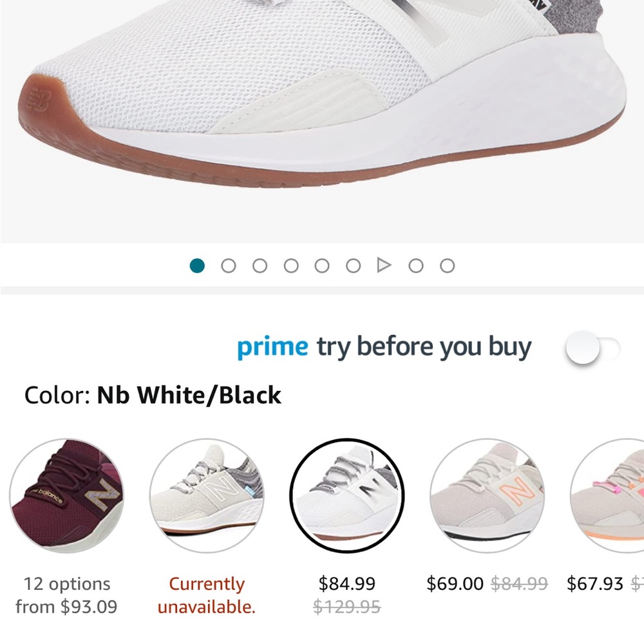644x644 pixels.
Task: Select the first carousel dot indicator
Action: click(198, 265)
